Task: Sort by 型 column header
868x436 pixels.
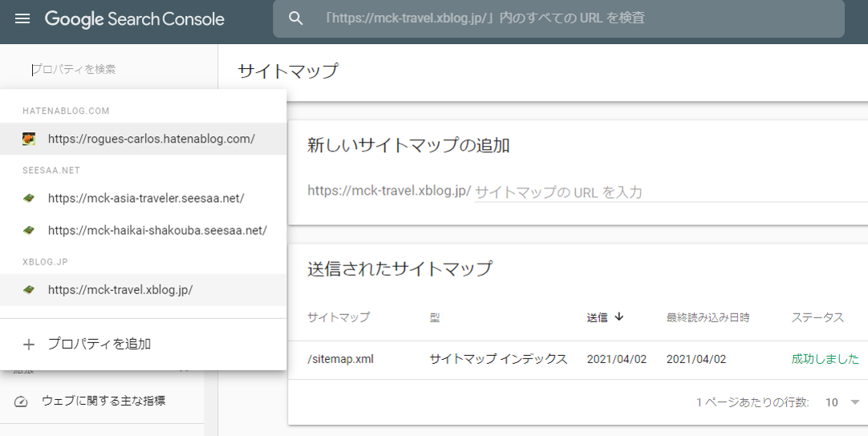Action: [x=435, y=317]
